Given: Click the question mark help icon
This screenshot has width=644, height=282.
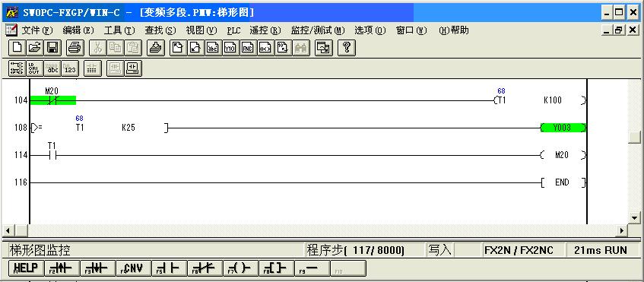Looking at the screenshot, I should tap(346, 48).
